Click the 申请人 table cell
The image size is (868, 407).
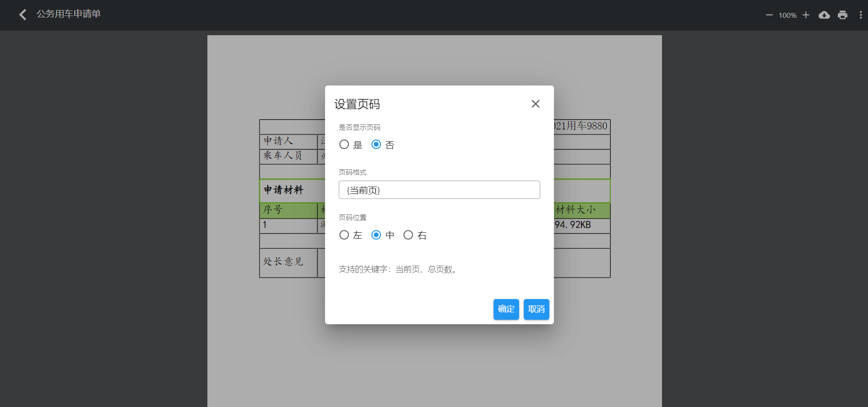click(x=288, y=141)
